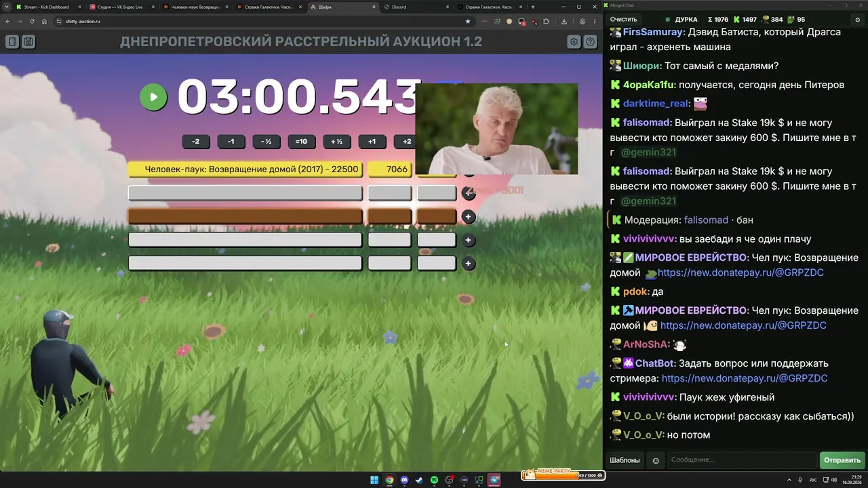
Task: Open the taskbar clock showing 21:29
Action: 851,480
